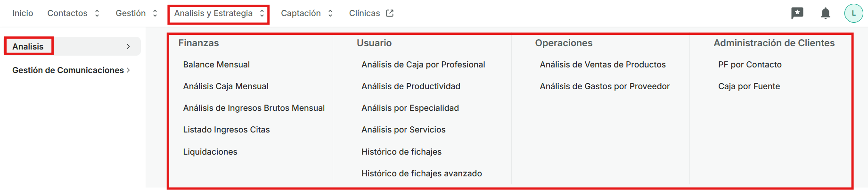Select Análisis de Ingresos Brutos Mensual
The image size is (868, 190).
pos(254,108)
